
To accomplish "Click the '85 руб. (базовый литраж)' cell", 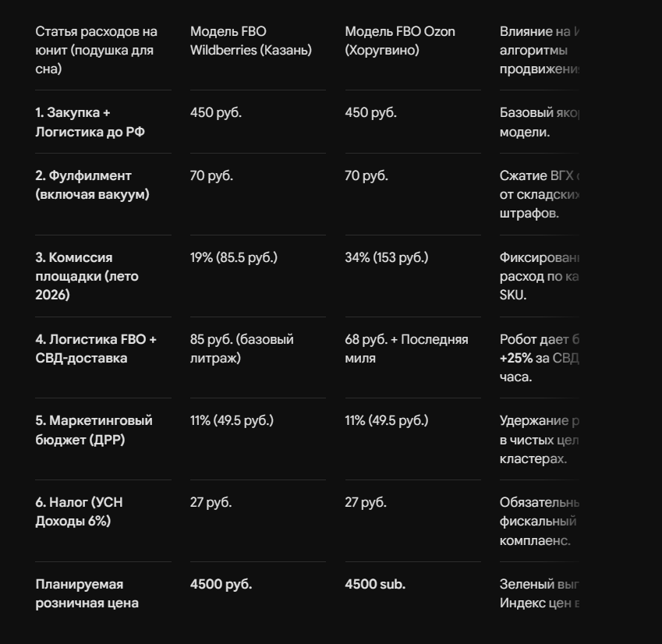I will 242,349.
